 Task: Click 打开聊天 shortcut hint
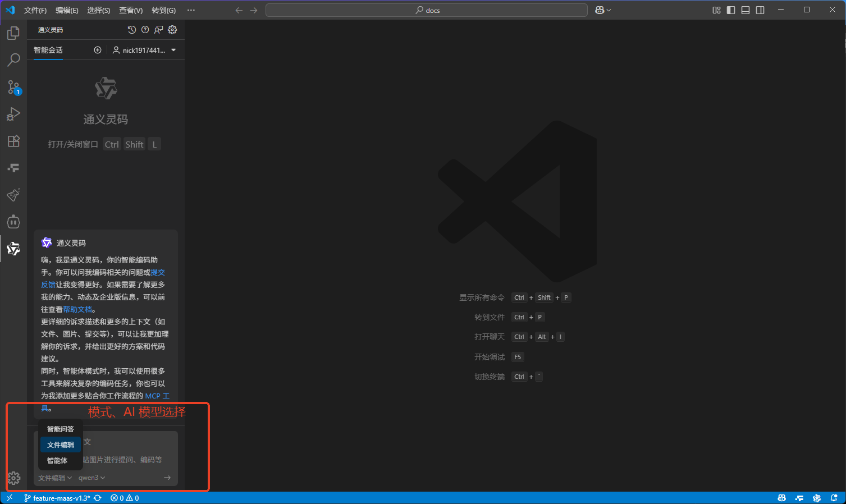click(490, 337)
